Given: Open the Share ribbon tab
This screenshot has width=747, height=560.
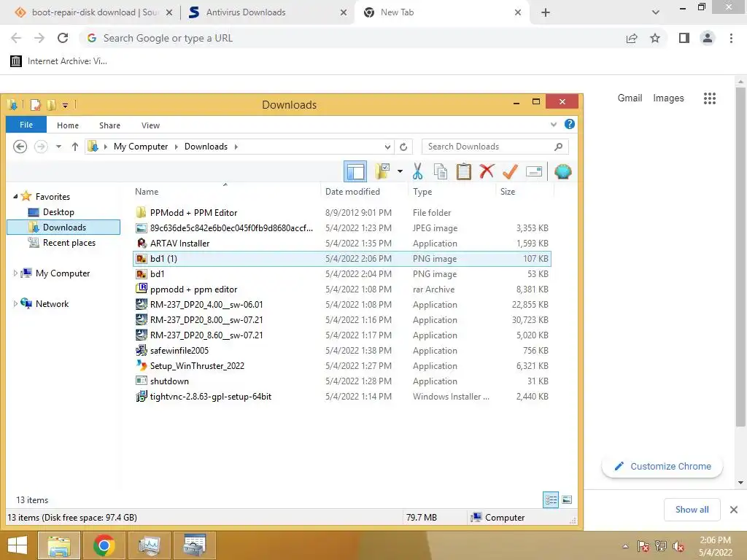Looking at the screenshot, I should [x=109, y=125].
